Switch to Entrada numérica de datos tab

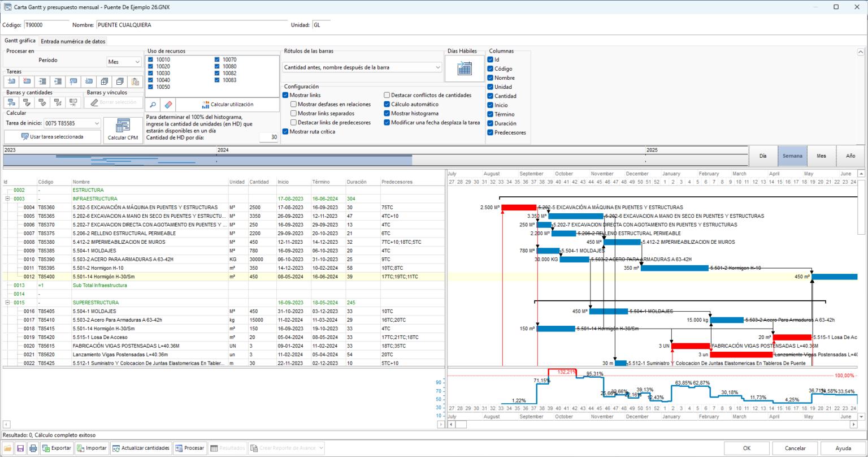pos(73,41)
